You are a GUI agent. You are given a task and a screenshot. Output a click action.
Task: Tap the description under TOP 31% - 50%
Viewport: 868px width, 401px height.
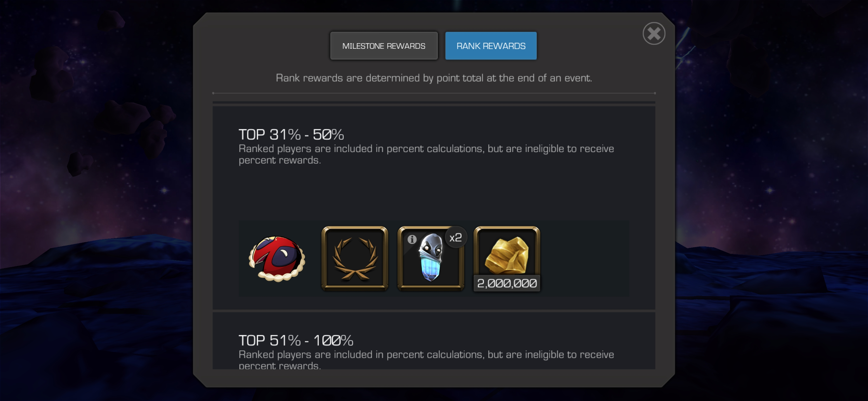pyautogui.click(x=426, y=154)
